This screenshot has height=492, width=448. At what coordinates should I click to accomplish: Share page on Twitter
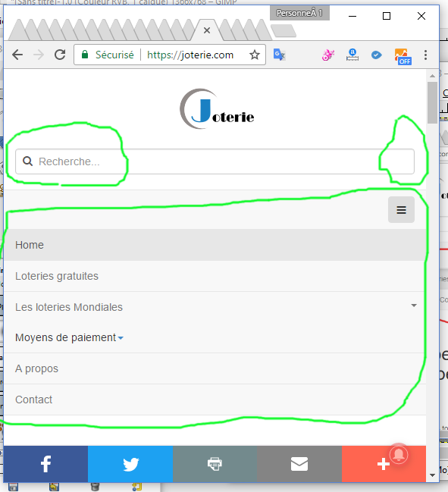[130, 464]
